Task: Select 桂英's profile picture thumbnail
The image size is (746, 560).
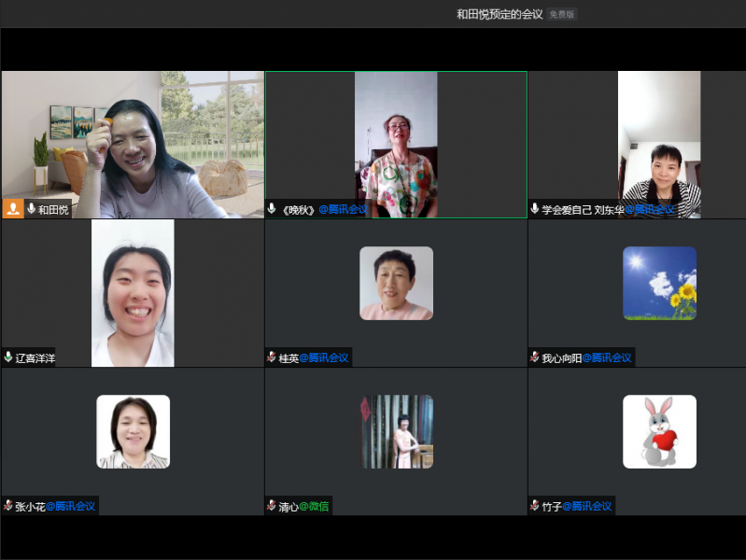Action: click(x=396, y=283)
